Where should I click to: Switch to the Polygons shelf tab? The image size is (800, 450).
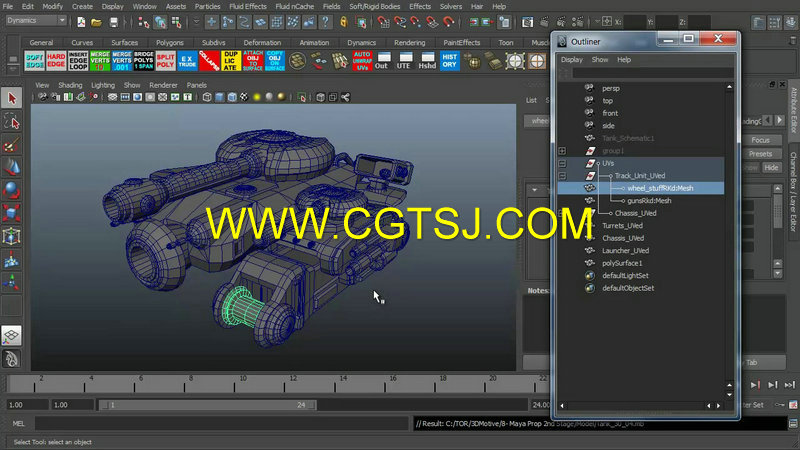pyautogui.click(x=169, y=43)
